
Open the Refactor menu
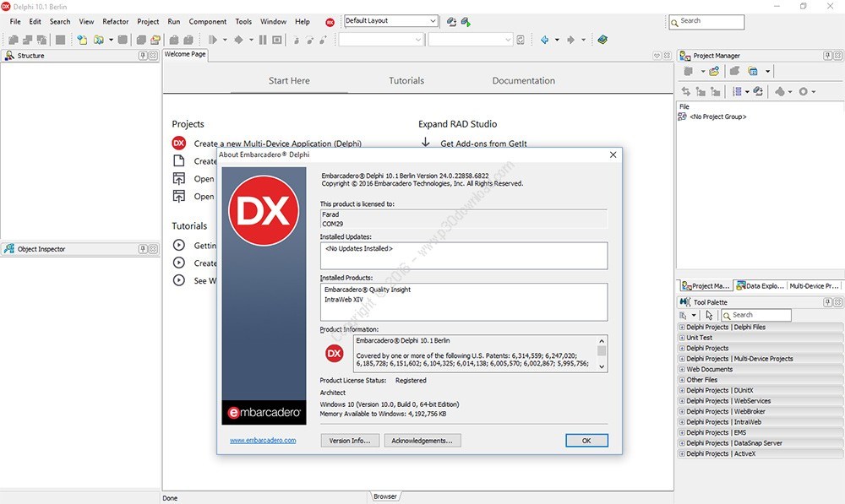pyautogui.click(x=115, y=22)
